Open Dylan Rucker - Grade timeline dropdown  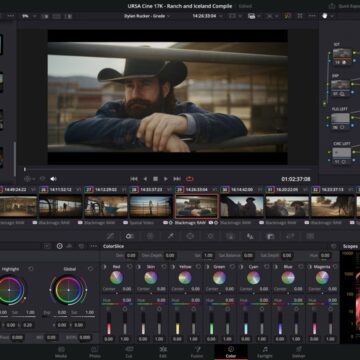(x=147, y=16)
